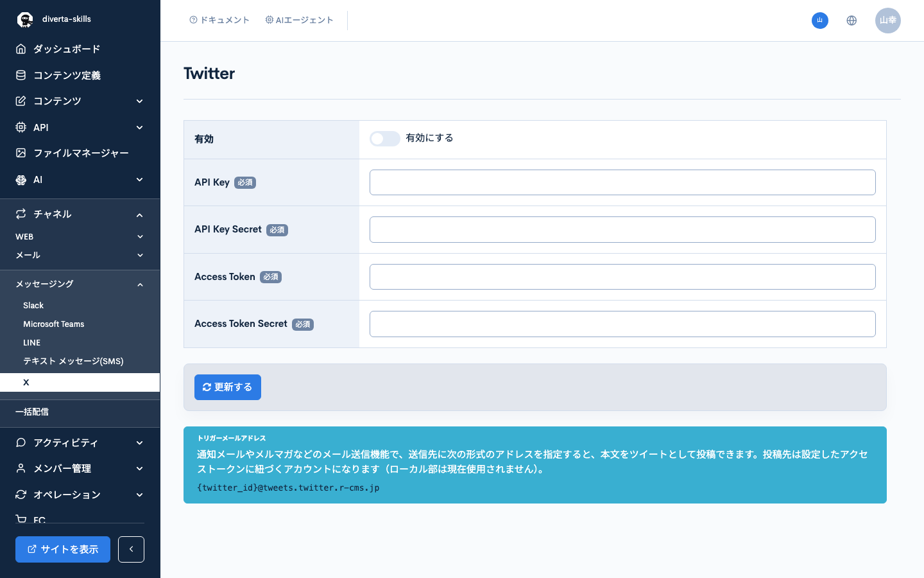Viewport: 924px width, 578px height.
Task: Click the オペレーション refresh icon
Action: coord(21,495)
